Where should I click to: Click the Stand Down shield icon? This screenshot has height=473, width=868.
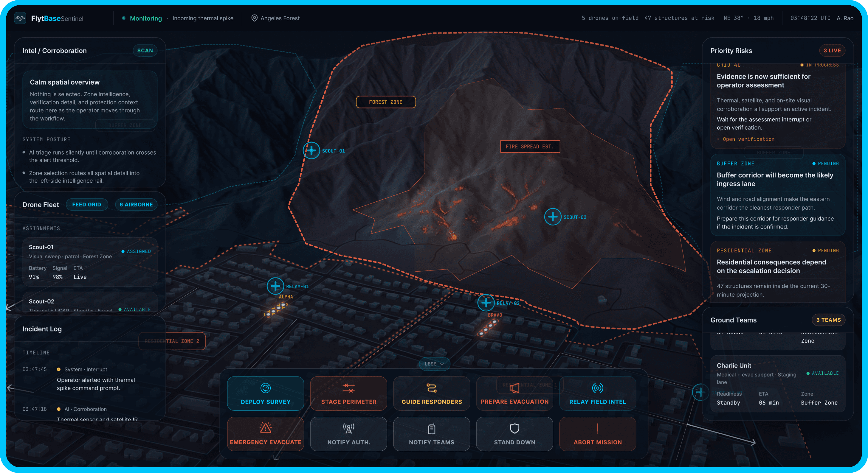click(x=514, y=428)
